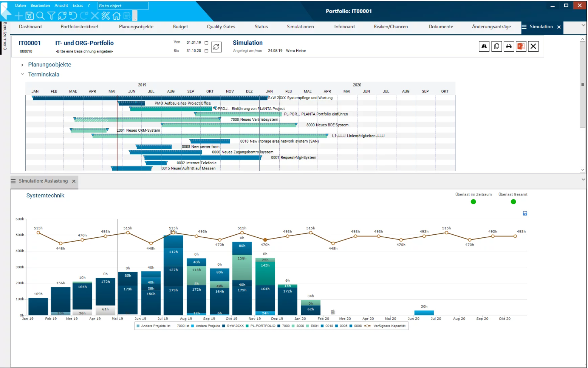588x368 pixels.
Task: Toggle PL-PORTFOLIO series in chart legend
Action: [x=262, y=326]
